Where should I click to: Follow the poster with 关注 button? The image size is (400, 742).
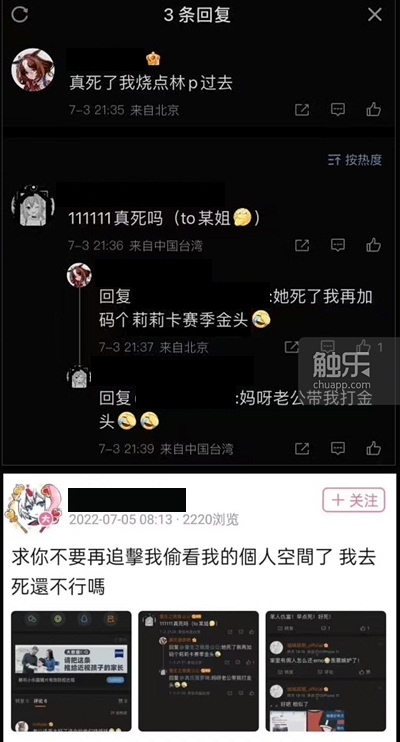coord(354,500)
